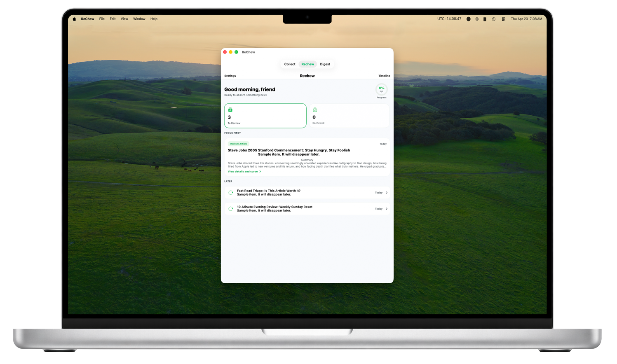Click the battery icon in the menu bar

click(x=485, y=19)
